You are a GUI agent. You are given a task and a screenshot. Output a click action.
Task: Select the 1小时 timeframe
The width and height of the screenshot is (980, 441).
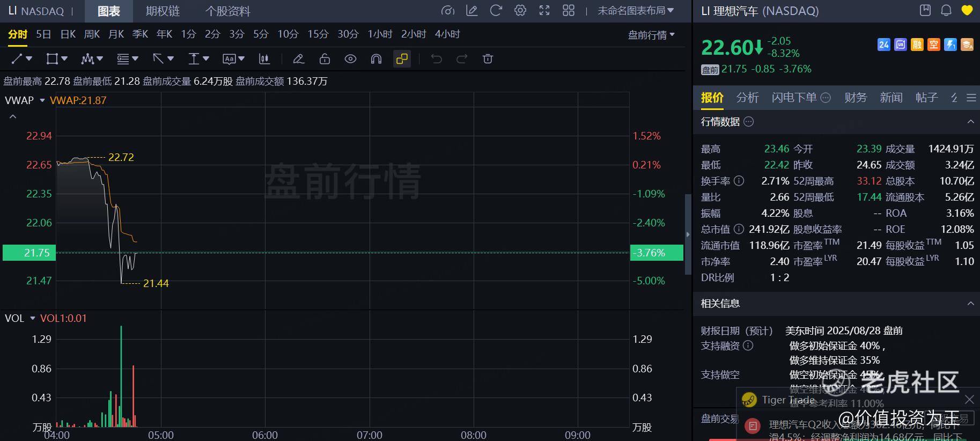point(380,34)
